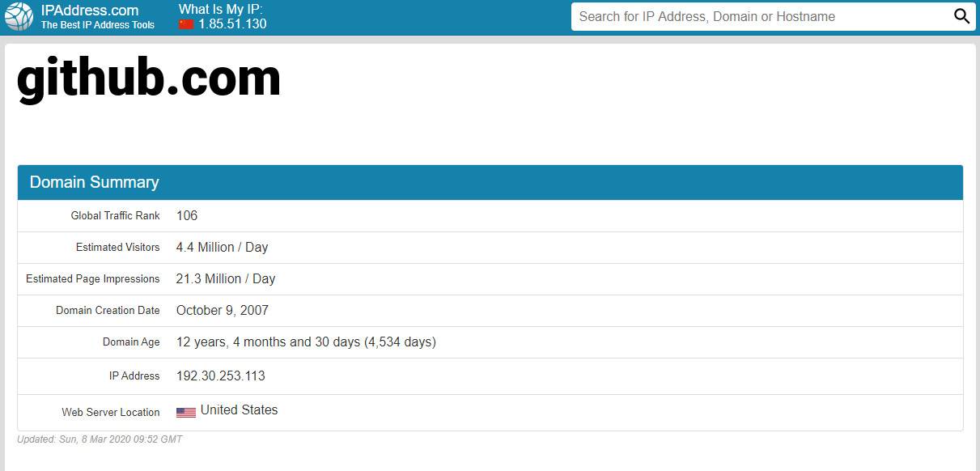Select the '4.4 Million / Day' value
The width and height of the screenshot is (980, 471).
pyautogui.click(x=222, y=247)
